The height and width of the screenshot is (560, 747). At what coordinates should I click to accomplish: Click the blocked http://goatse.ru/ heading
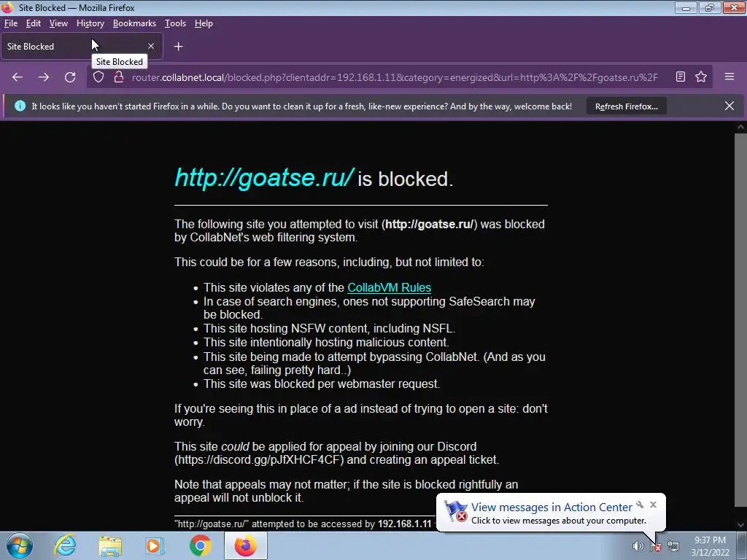click(264, 178)
